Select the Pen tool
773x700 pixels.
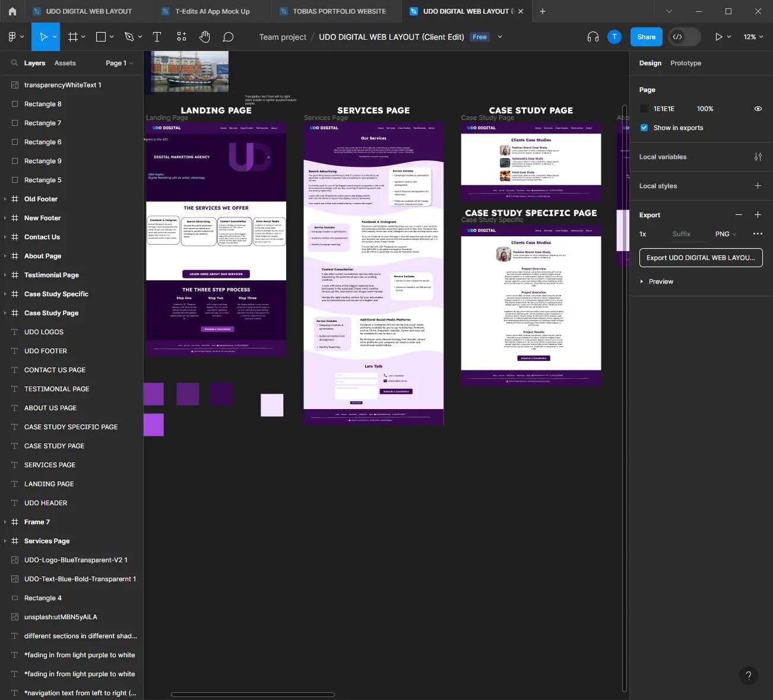[x=129, y=37]
